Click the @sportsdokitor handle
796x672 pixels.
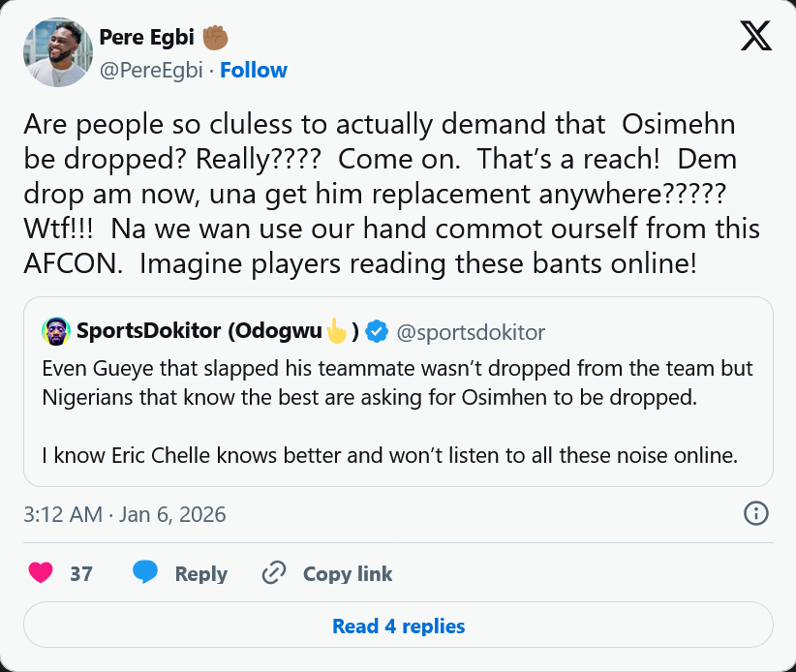click(471, 332)
